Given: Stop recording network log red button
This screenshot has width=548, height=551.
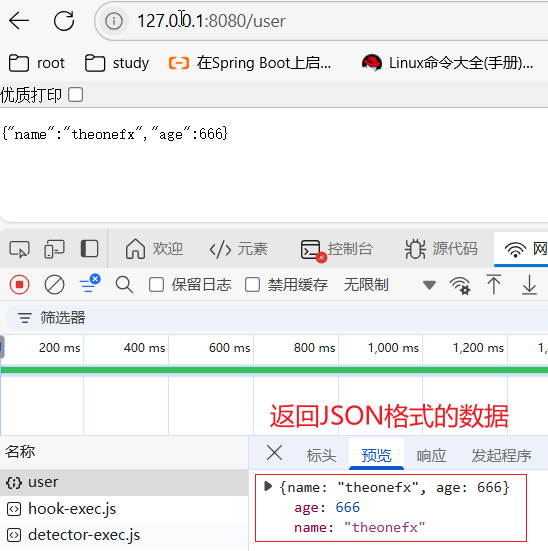Looking at the screenshot, I should (x=19, y=284).
